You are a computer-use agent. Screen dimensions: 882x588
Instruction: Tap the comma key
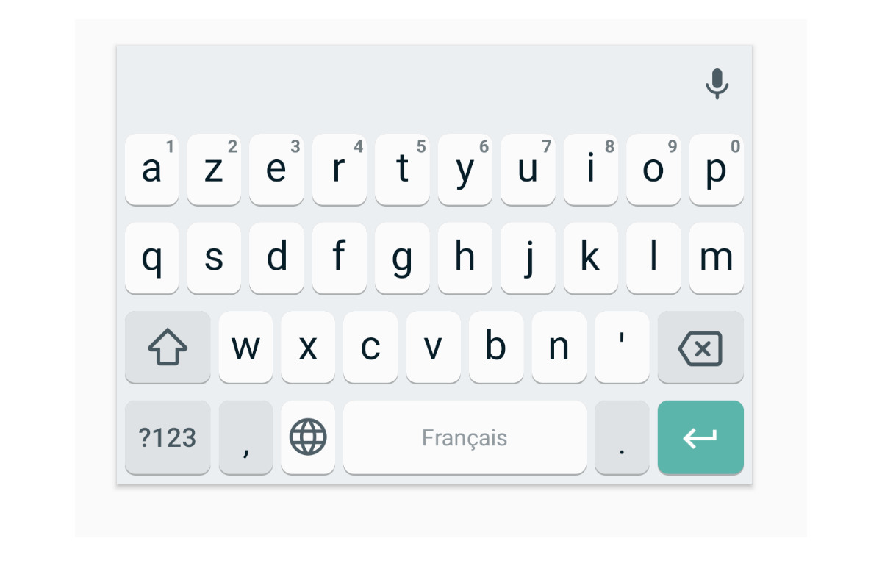click(x=245, y=437)
